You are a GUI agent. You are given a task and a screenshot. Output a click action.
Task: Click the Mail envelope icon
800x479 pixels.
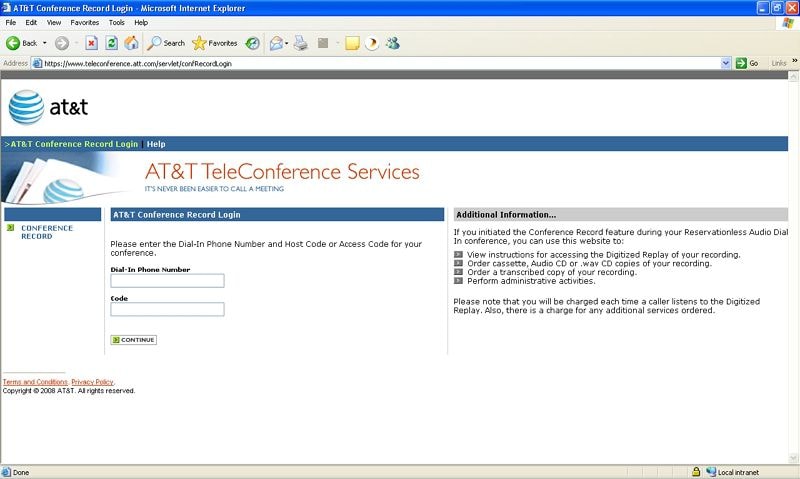click(x=276, y=43)
